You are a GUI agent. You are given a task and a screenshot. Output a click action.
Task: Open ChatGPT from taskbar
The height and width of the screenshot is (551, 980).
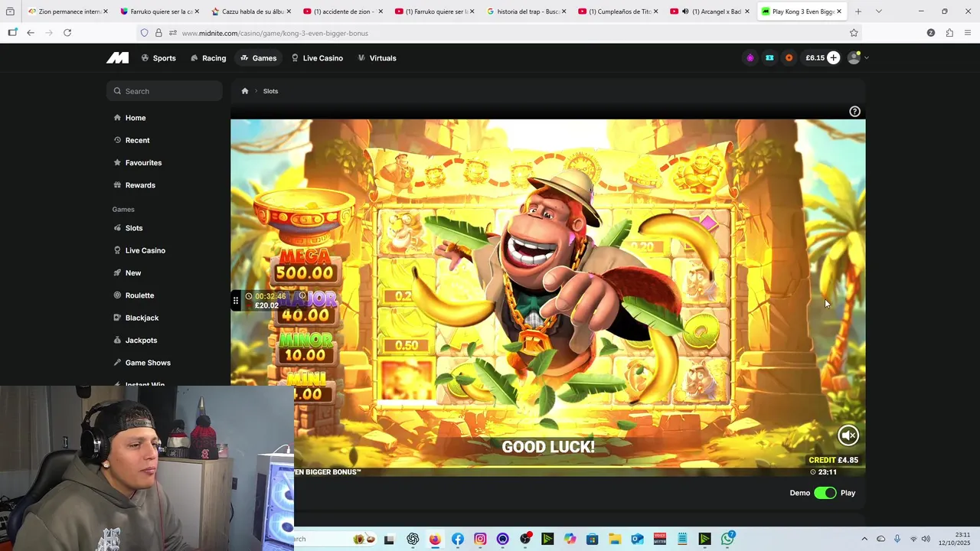coord(413,539)
